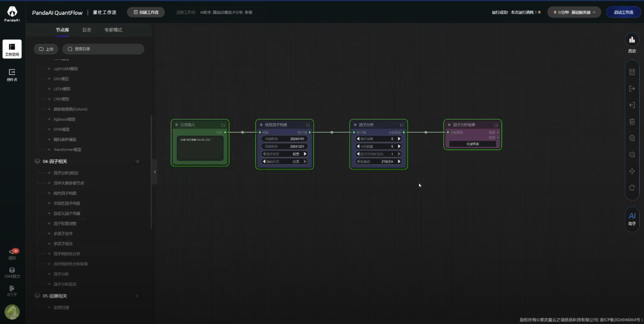The width and height of the screenshot is (644, 324).
Task: Click the refresh icon in right toolbar
Action: coord(632,188)
